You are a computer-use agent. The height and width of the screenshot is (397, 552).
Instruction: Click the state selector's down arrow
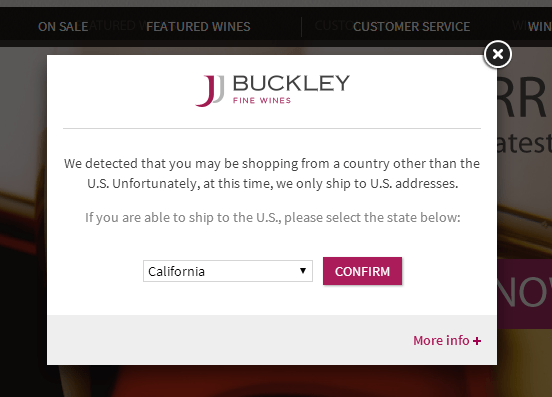(303, 271)
